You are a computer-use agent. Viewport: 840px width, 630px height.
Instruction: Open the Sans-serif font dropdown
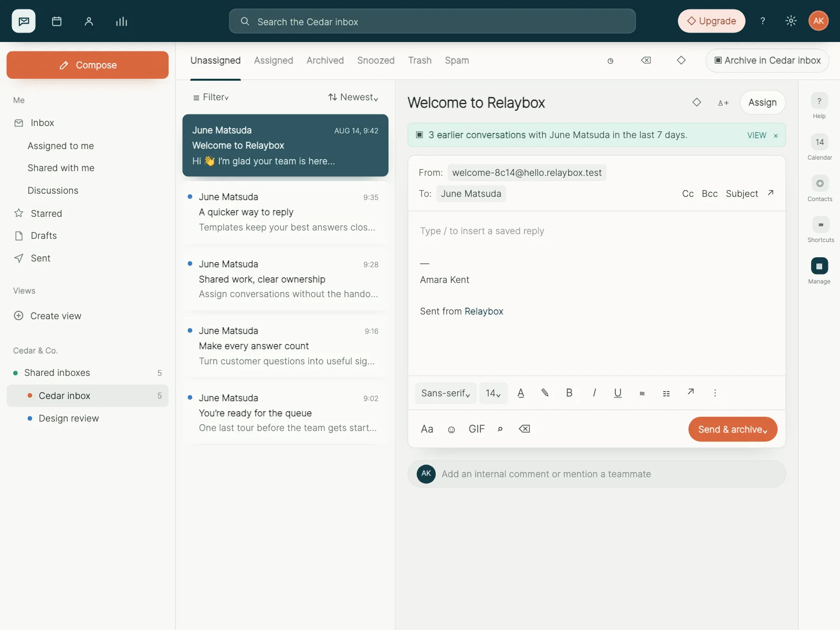tap(446, 393)
